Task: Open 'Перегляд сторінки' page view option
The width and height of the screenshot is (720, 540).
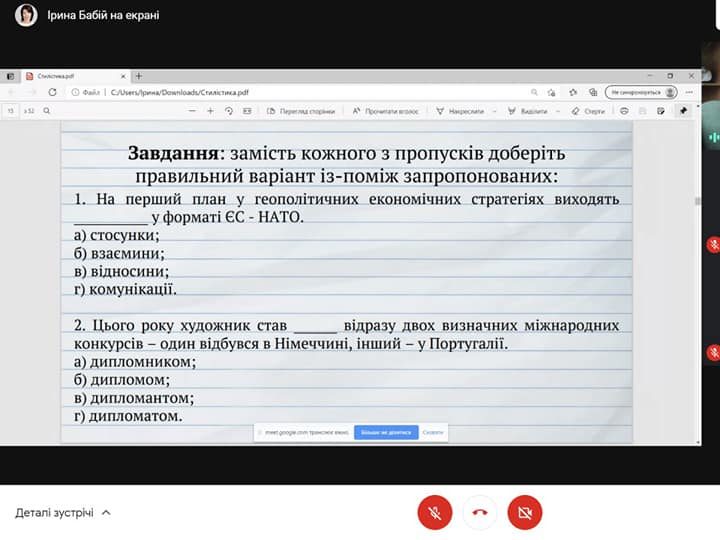Action: point(301,111)
